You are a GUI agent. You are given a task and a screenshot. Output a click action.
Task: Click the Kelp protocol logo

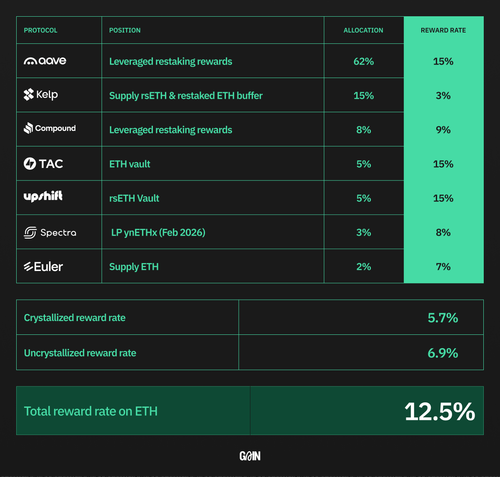point(41,95)
